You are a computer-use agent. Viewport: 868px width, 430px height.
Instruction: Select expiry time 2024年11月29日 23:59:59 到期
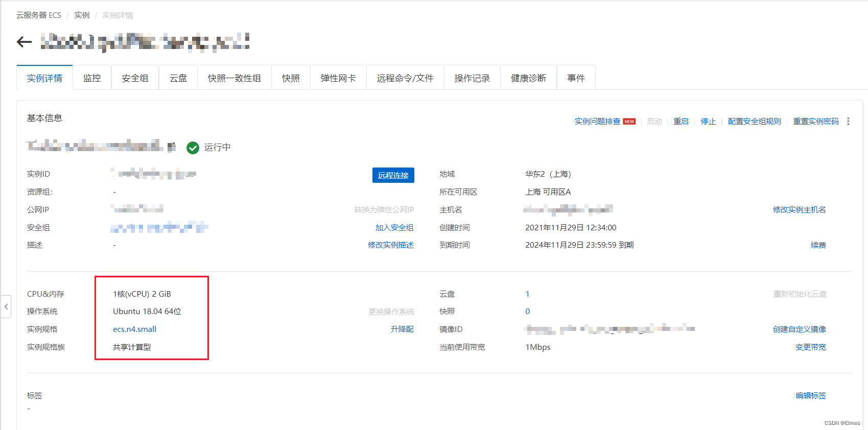point(580,245)
